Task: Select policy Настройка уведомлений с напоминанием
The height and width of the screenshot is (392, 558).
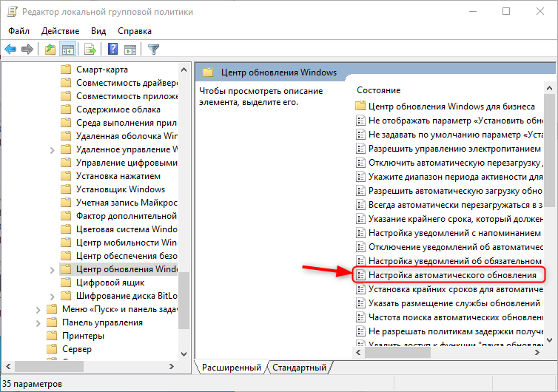Action: pyautogui.click(x=448, y=233)
